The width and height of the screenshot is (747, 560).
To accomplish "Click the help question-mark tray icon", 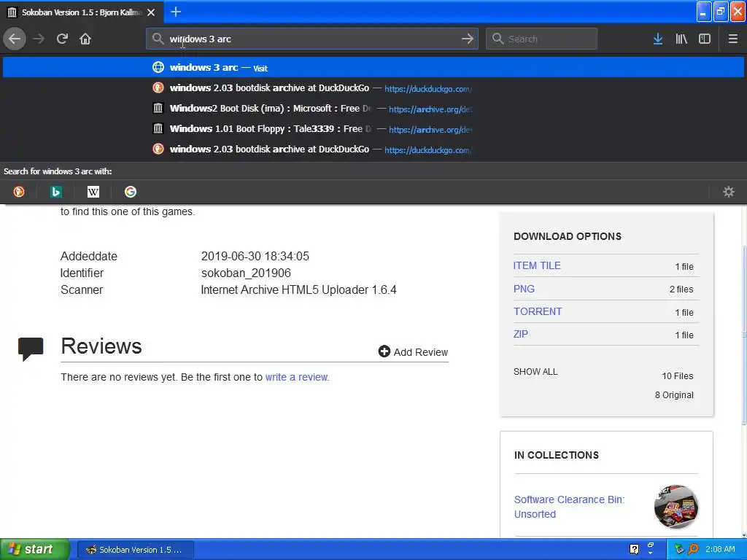I will (634, 550).
